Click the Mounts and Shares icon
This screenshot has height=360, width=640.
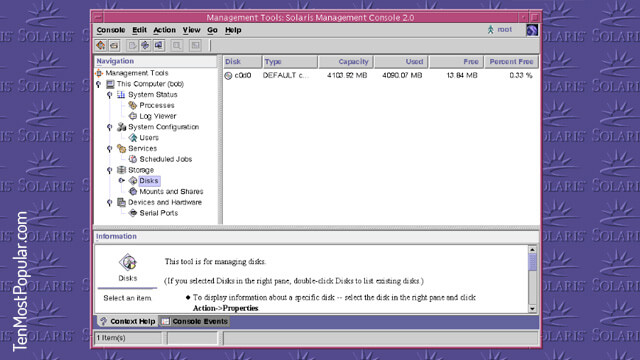(x=133, y=191)
